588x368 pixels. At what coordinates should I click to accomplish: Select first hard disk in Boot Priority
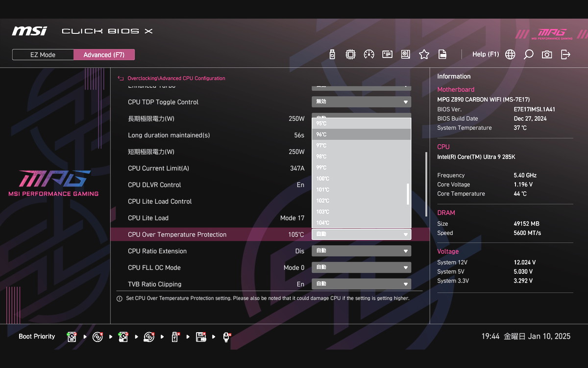point(72,337)
